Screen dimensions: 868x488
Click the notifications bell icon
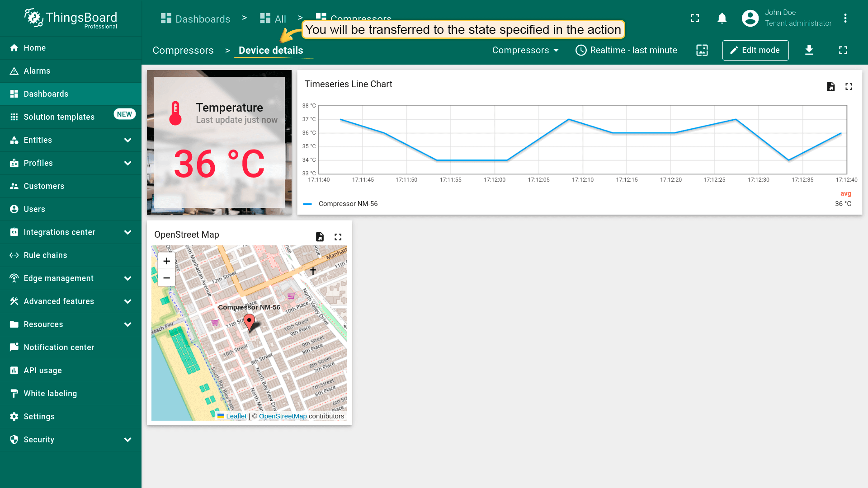point(722,19)
